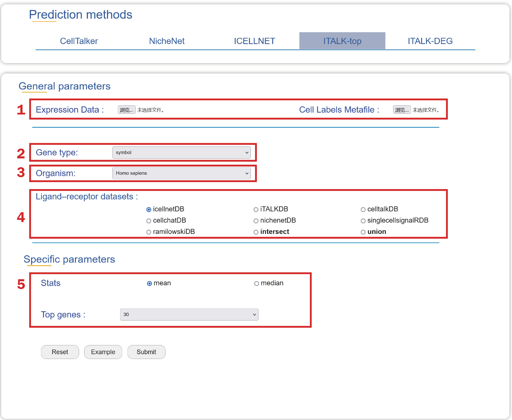Click the Reset button
Image resolution: width=512 pixels, height=420 pixels.
pos(60,352)
